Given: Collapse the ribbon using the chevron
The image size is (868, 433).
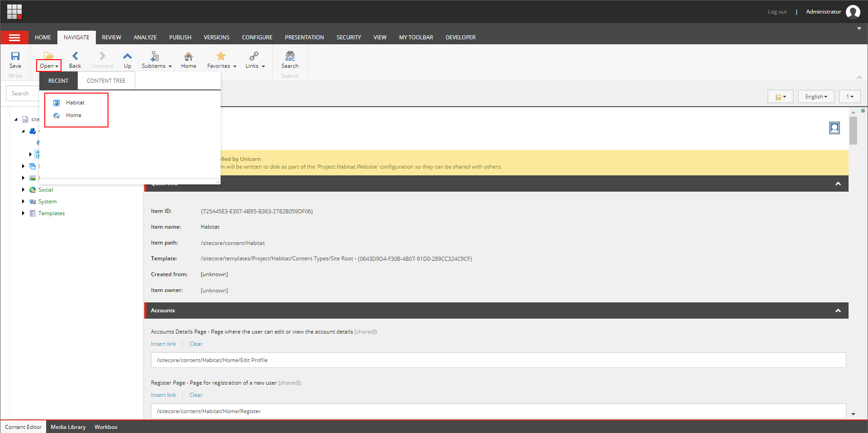Looking at the screenshot, I should coord(859,77).
